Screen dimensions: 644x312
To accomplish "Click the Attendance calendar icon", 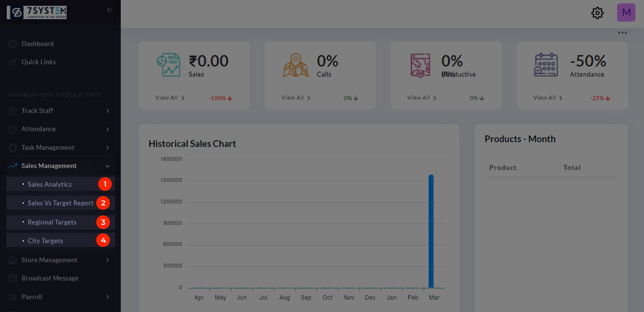I will 546,65.
